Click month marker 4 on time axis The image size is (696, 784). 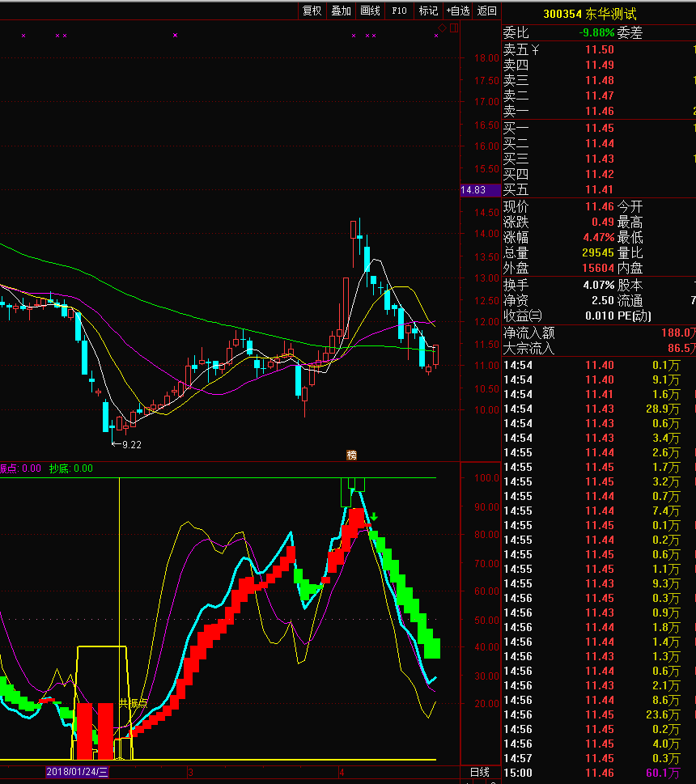tap(342, 773)
